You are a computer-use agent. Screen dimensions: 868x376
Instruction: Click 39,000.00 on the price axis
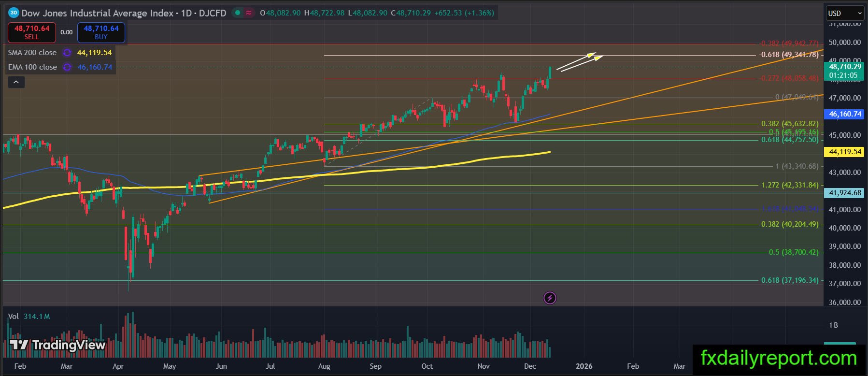844,246
